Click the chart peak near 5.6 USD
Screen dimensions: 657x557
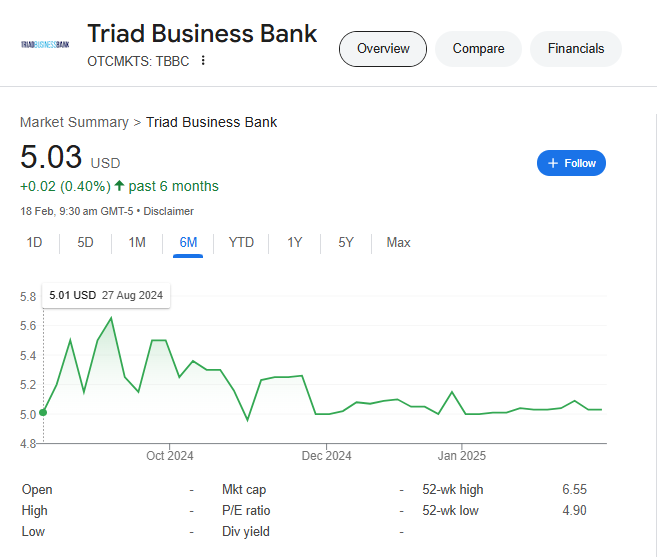(111, 318)
